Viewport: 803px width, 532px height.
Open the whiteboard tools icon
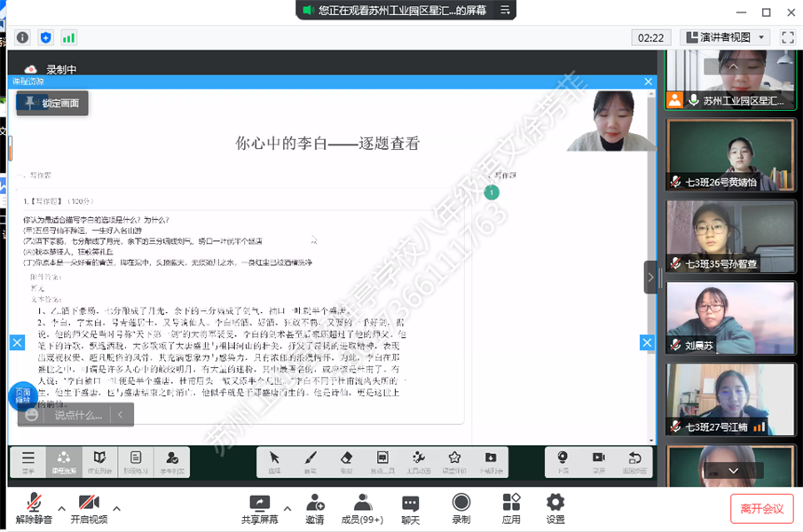tap(382, 462)
